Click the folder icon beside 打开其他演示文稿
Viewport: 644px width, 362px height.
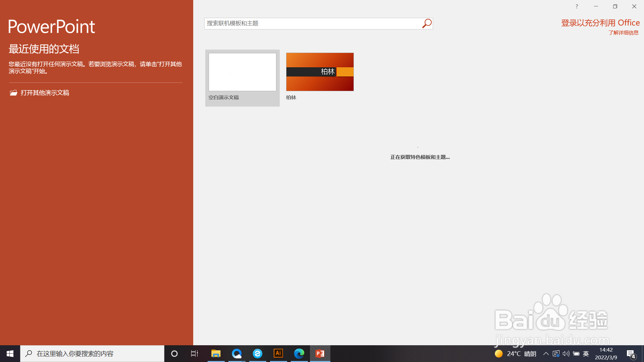point(13,93)
